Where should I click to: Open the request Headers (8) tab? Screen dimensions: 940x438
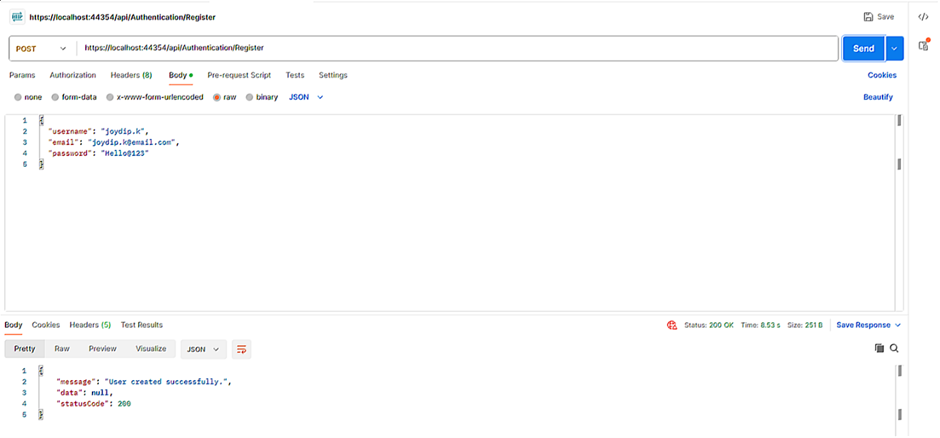[131, 75]
